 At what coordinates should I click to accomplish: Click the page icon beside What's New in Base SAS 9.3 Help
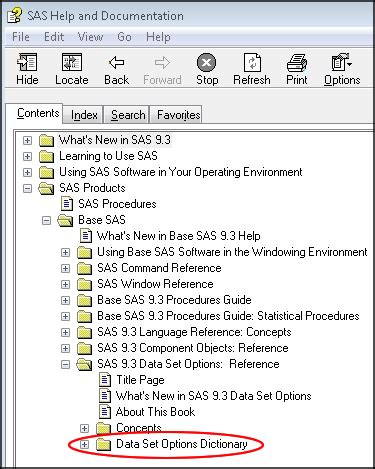[86, 236]
